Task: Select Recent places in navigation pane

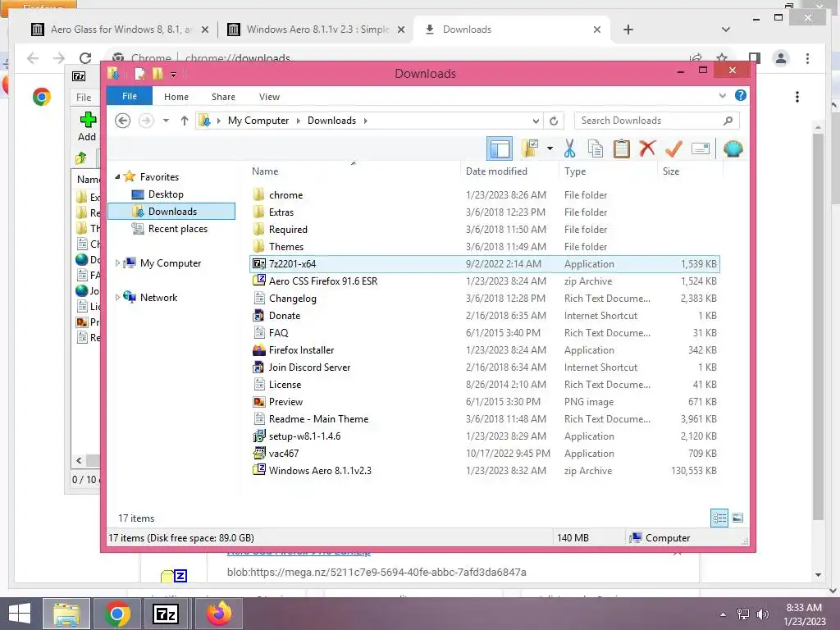Action: 177,229
